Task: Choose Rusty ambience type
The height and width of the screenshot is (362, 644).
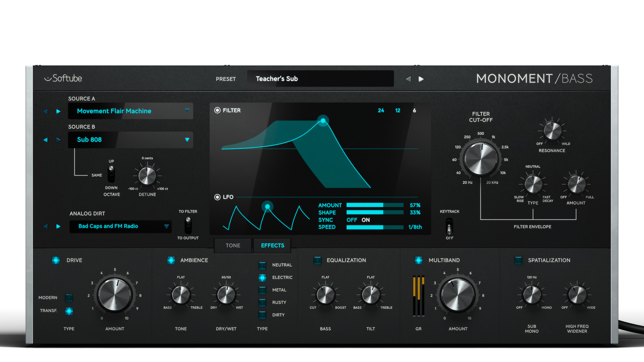Action: point(262,302)
